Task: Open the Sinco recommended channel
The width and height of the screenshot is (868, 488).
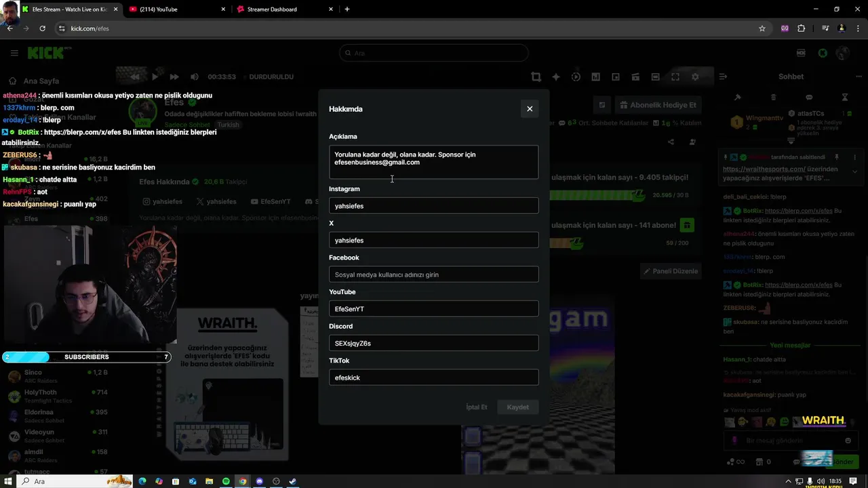Action: tap(58, 376)
